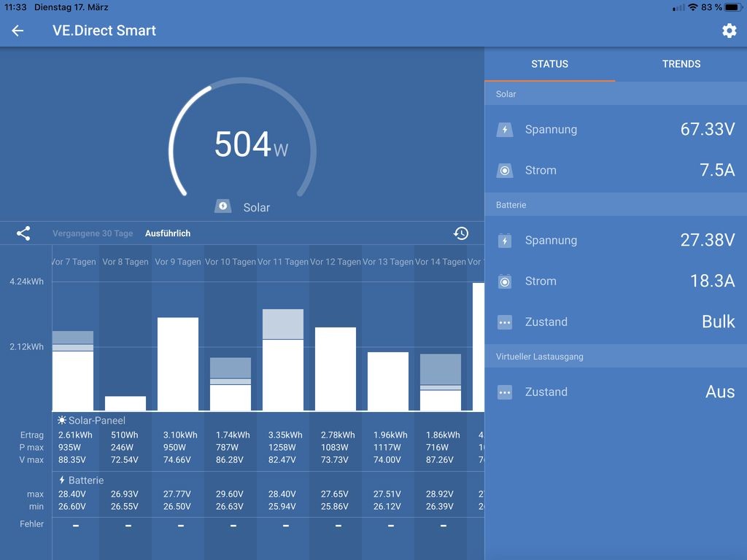Select the Ausführlich view
The image size is (747, 560).
tap(168, 233)
